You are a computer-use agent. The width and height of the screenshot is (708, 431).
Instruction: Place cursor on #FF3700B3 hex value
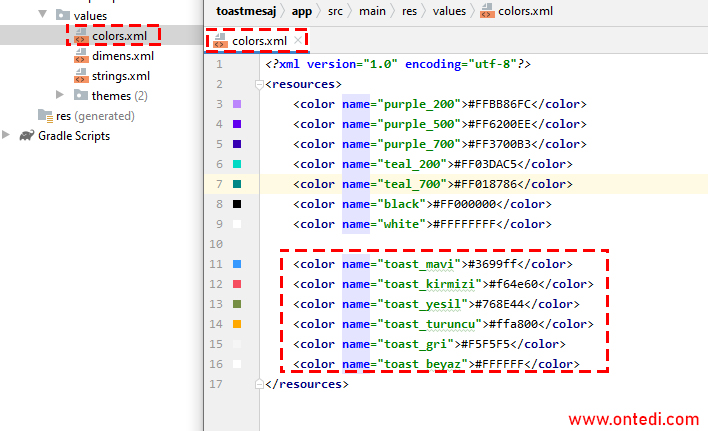click(499, 144)
